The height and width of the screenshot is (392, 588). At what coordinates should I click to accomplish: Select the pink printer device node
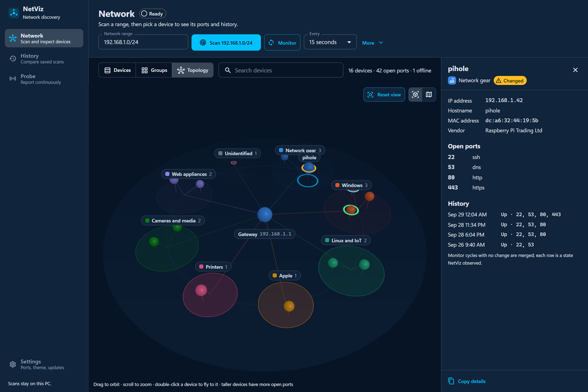pos(201,290)
